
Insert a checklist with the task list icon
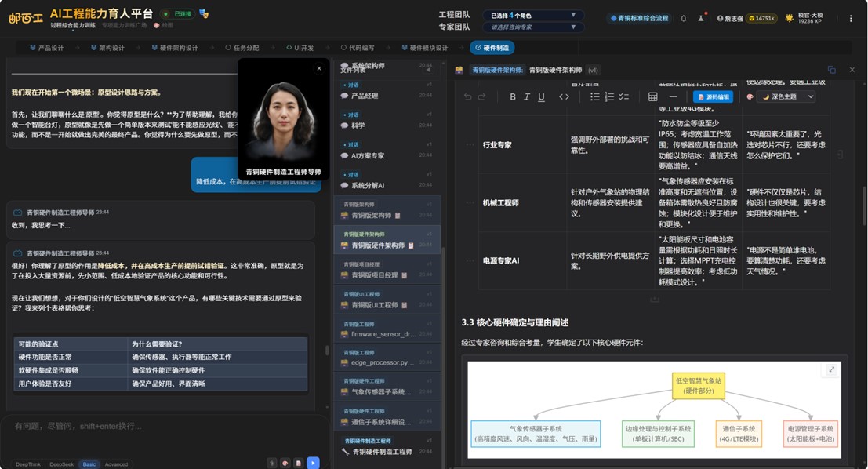tap(624, 97)
